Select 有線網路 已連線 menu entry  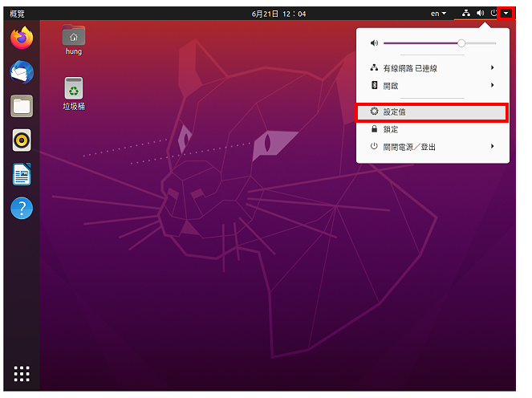(x=433, y=68)
